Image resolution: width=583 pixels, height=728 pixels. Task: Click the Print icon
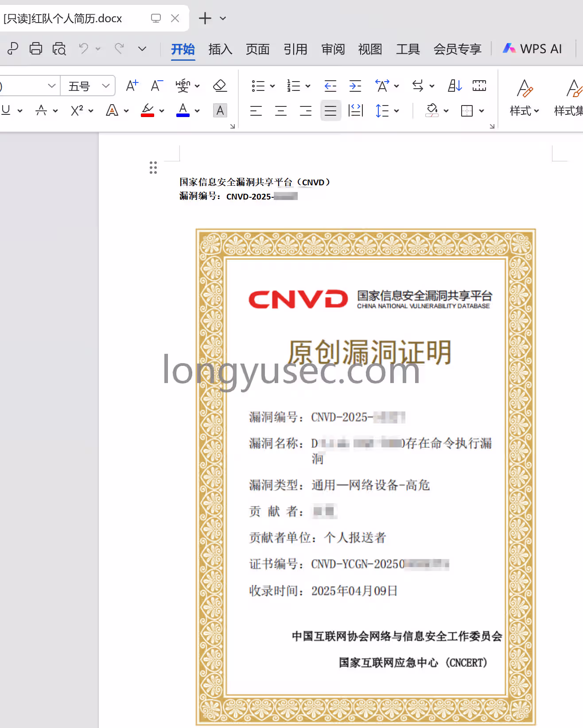36,48
